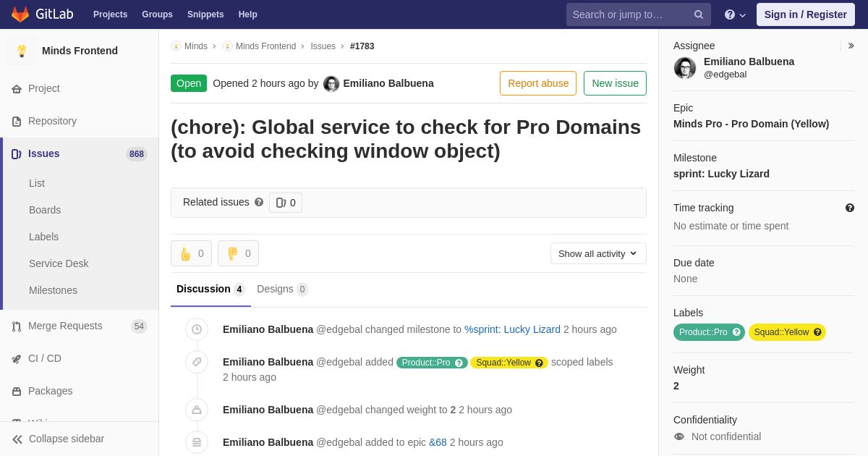Click the search magnifier icon

(x=699, y=14)
